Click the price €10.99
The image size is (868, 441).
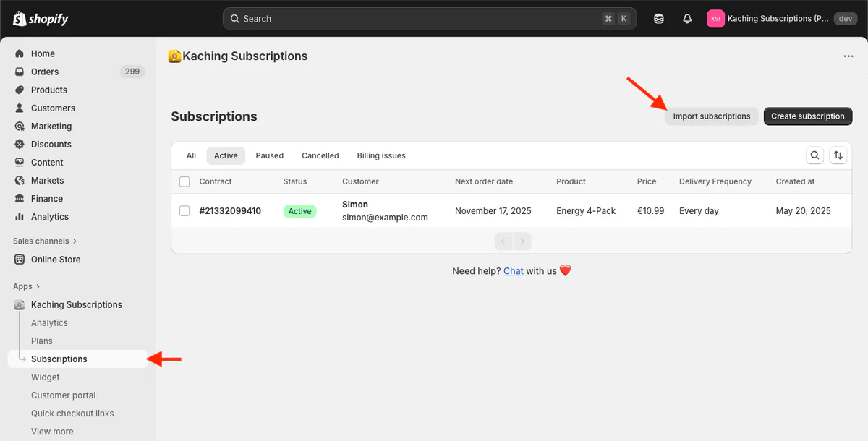point(651,211)
